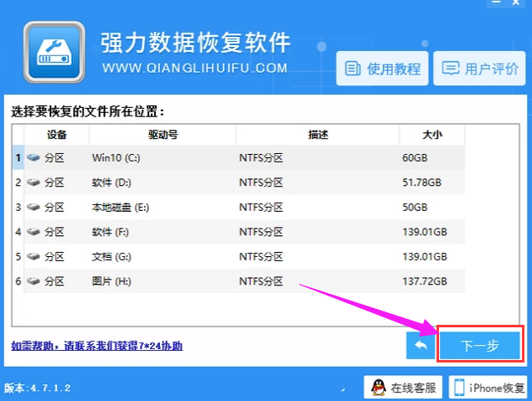Open the 如需帮助 7*24 support link
The image size is (532, 401).
click(96, 346)
